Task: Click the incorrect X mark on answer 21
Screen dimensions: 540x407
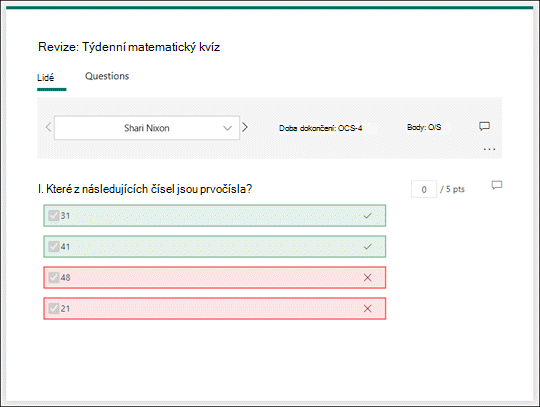Action: pos(367,309)
